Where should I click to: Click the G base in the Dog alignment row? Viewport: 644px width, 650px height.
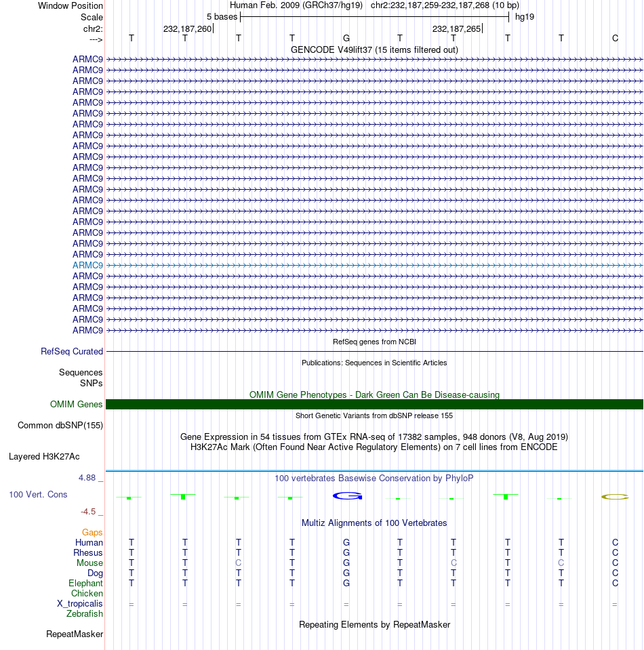(346, 573)
